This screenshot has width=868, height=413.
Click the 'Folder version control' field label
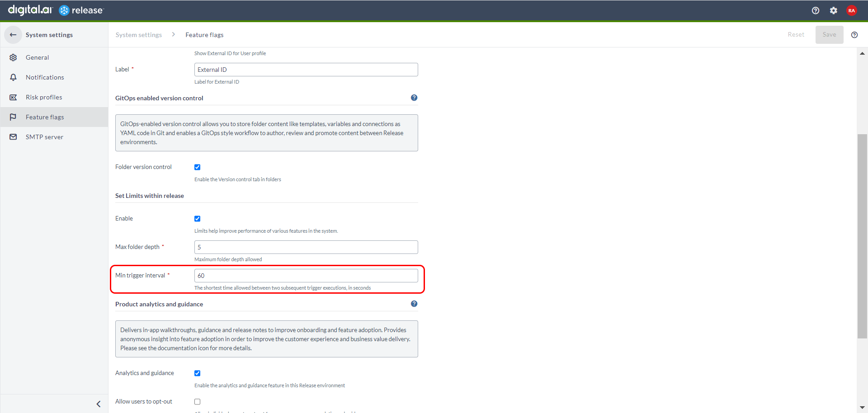[x=143, y=167]
